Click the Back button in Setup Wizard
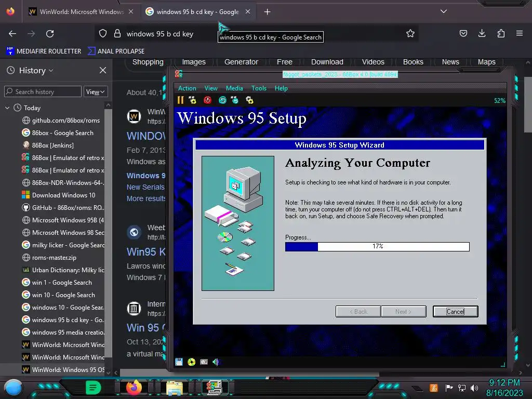The image size is (532, 399). [358, 312]
